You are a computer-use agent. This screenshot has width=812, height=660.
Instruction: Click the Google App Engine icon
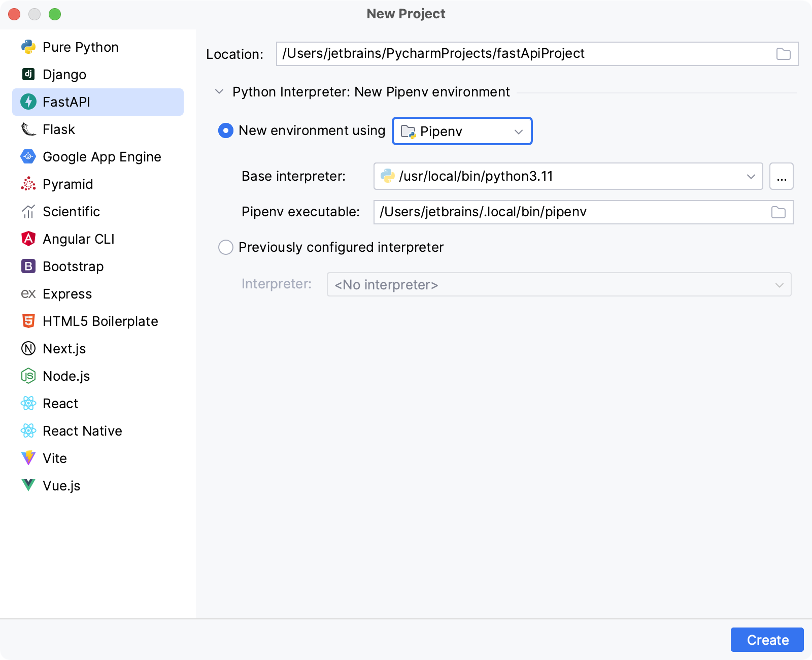click(x=28, y=157)
